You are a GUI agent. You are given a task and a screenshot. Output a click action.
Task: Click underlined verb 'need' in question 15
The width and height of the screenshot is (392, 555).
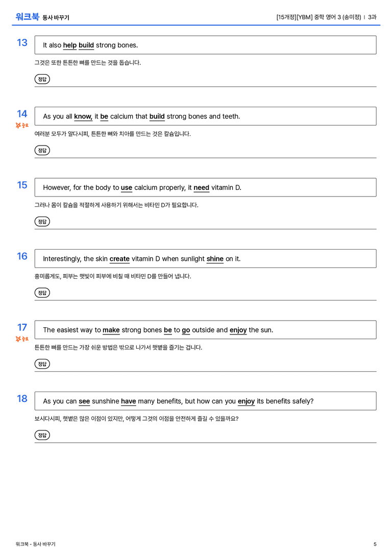point(201,187)
